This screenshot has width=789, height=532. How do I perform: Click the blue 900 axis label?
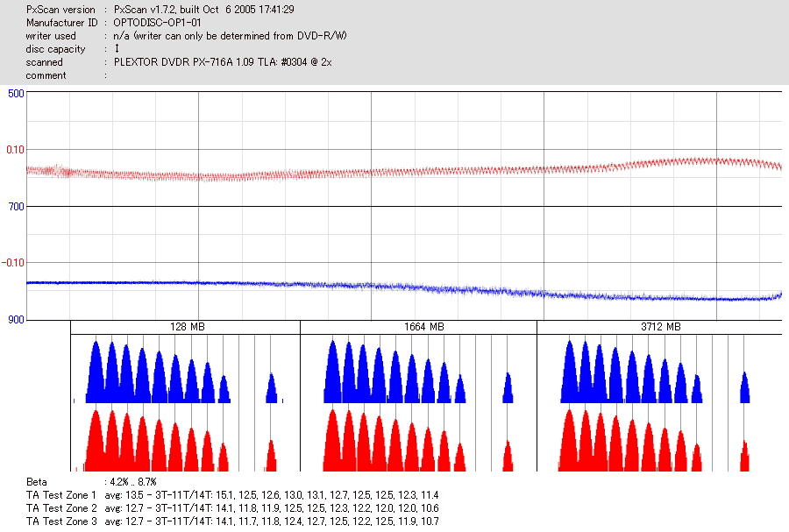[16, 320]
